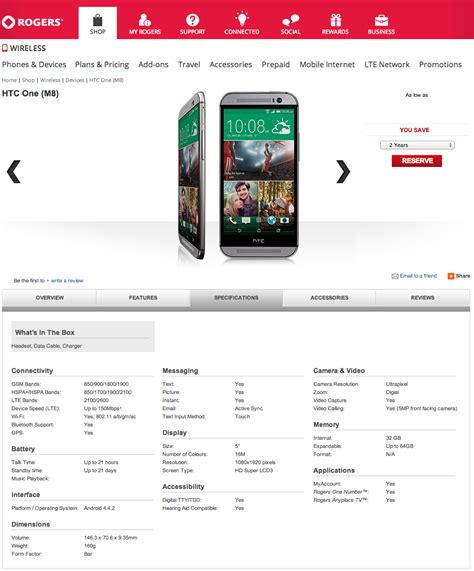Click the Devices breadcrumb link
Image resolution: width=474 pixels, height=571 pixels.
click(75, 80)
